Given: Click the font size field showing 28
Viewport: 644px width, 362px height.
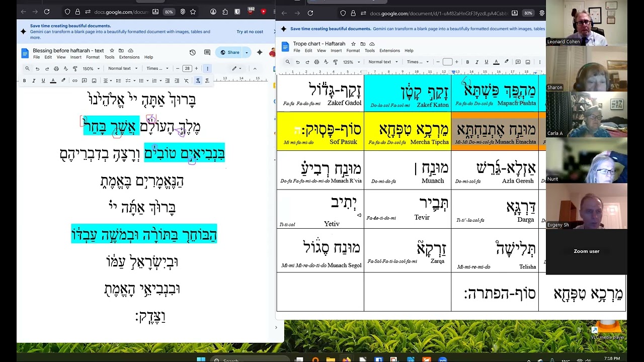Looking at the screenshot, I should pos(187,68).
